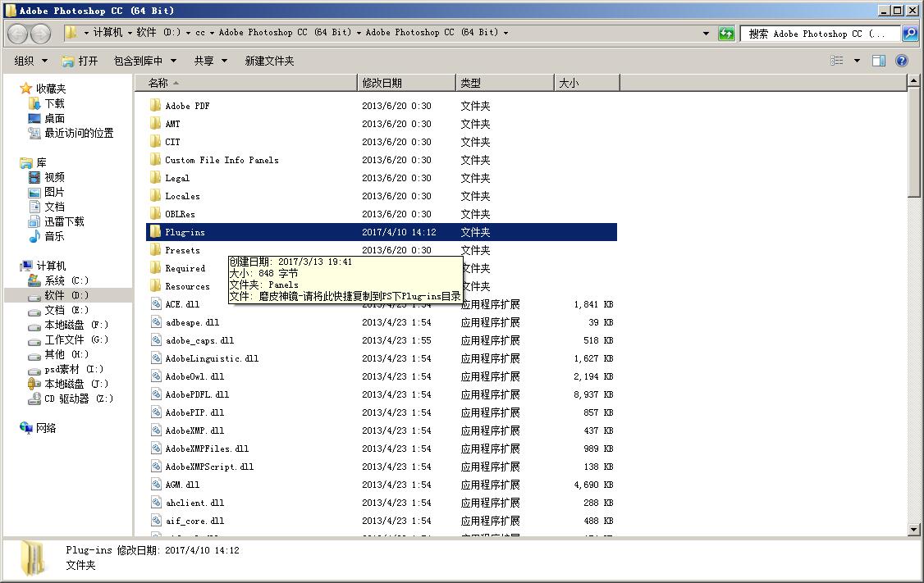Image resolution: width=924 pixels, height=583 pixels.
Task: Sort by Date modified (修改日期) header
Action: [x=406, y=83]
